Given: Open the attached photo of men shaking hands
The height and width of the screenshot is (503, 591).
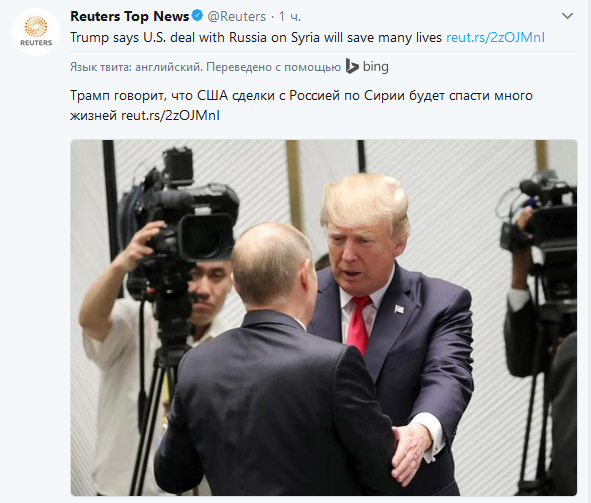Looking at the screenshot, I should 324,318.
